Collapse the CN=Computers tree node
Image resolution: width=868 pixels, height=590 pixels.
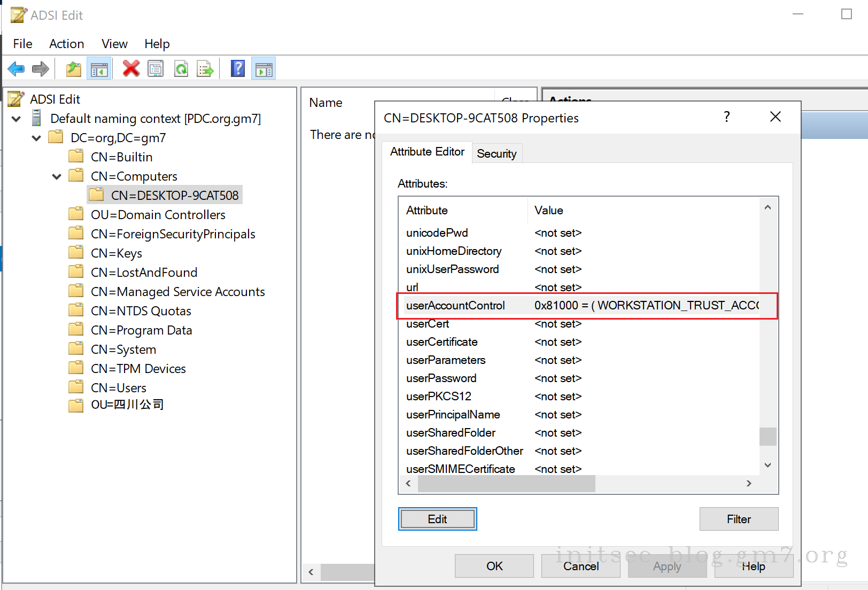coord(57,176)
